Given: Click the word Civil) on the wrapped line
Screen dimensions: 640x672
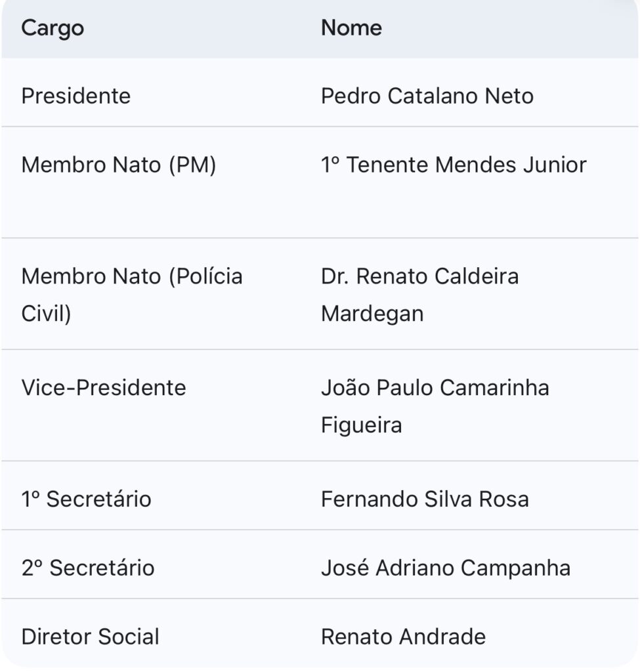Looking at the screenshot, I should click(x=46, y=314).
